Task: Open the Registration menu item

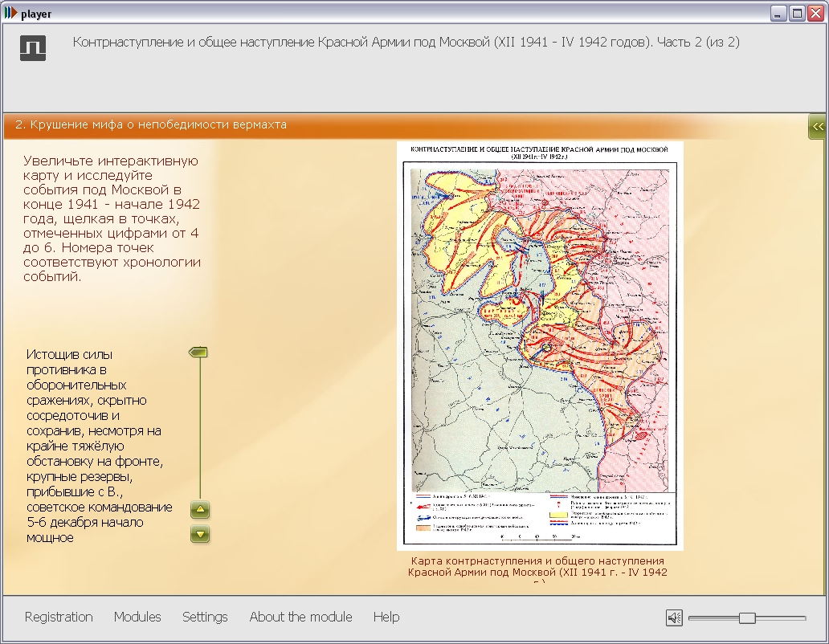Action: [x=59, y=617]
